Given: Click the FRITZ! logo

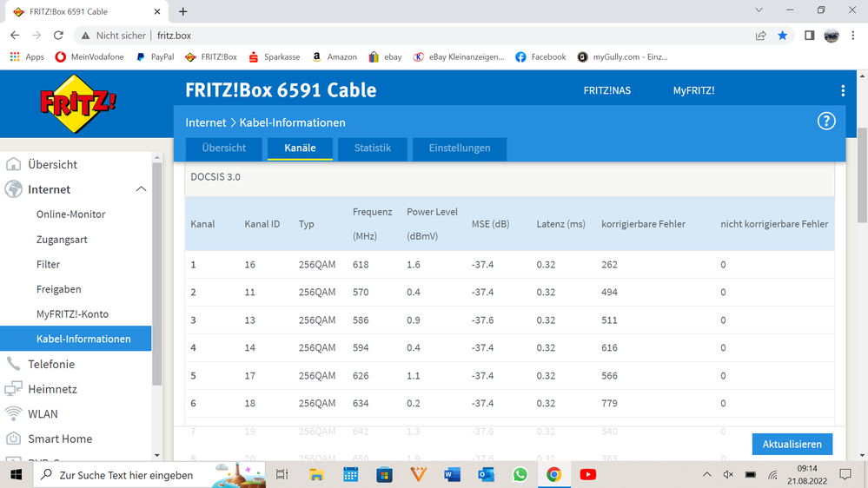Looking at the screenshot, I should [x=77, y=104].
